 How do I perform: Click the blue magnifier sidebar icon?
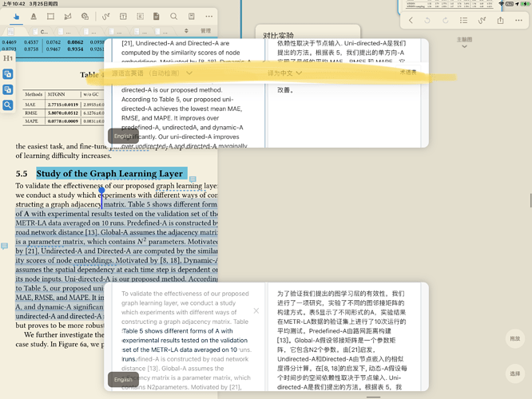tap(8, 105)
